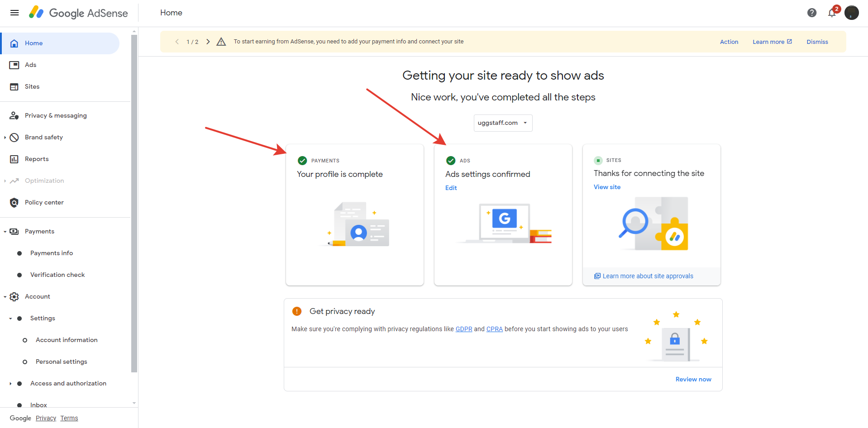Click the Payments profile illustration
Image resolution: width=868 pixels, height=428 pixels.
click(x=355, y=224)
